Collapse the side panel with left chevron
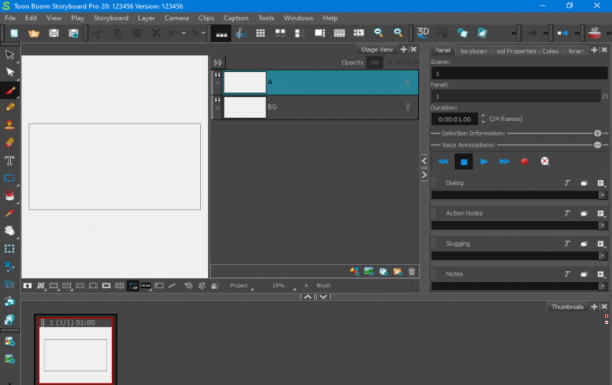Screen dimensions: 612x385 (424, 161)
